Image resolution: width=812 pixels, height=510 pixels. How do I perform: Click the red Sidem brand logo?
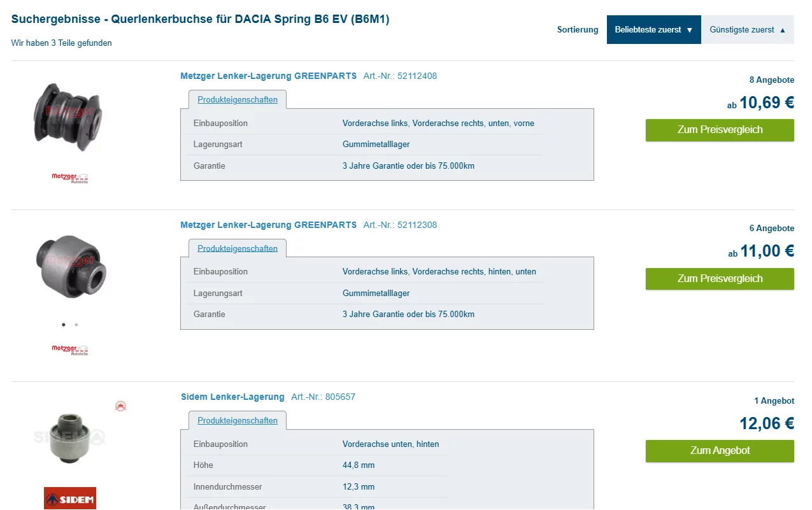point(70,499)
